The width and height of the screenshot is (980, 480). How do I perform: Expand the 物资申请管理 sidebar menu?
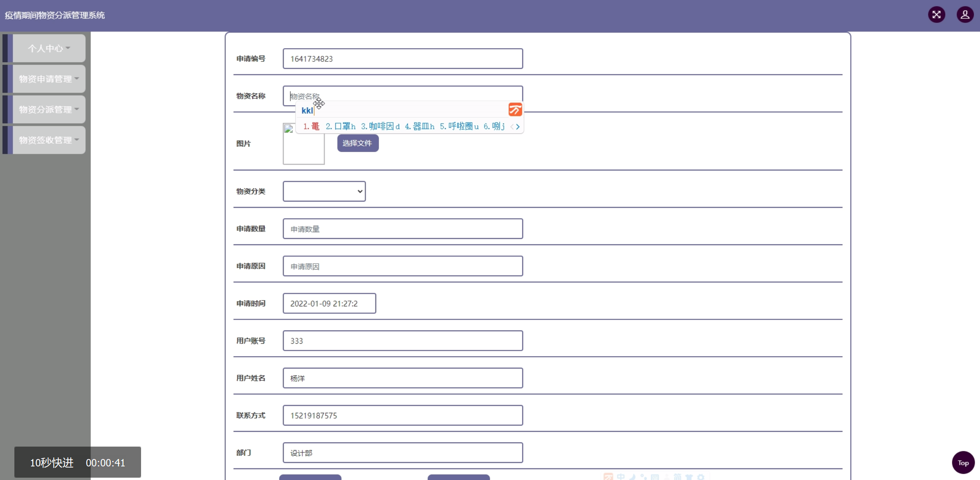click(49, 79)
